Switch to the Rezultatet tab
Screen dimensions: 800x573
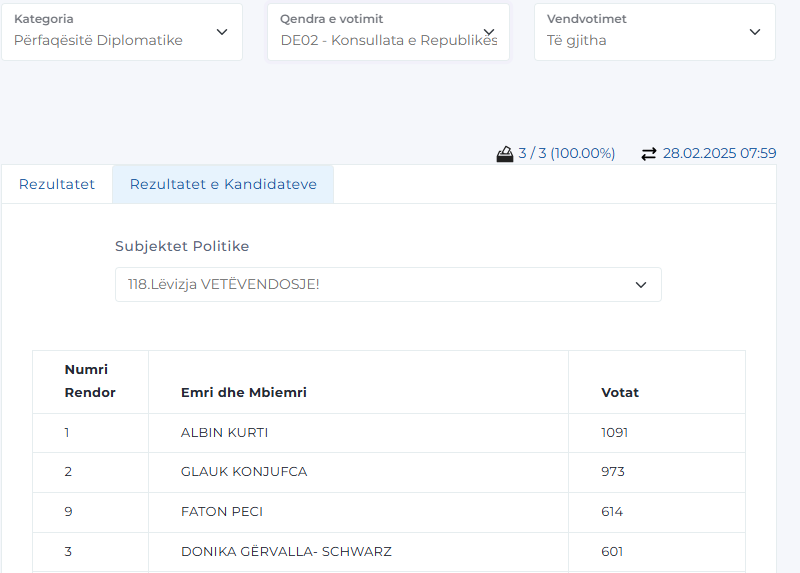click(57, 185)
